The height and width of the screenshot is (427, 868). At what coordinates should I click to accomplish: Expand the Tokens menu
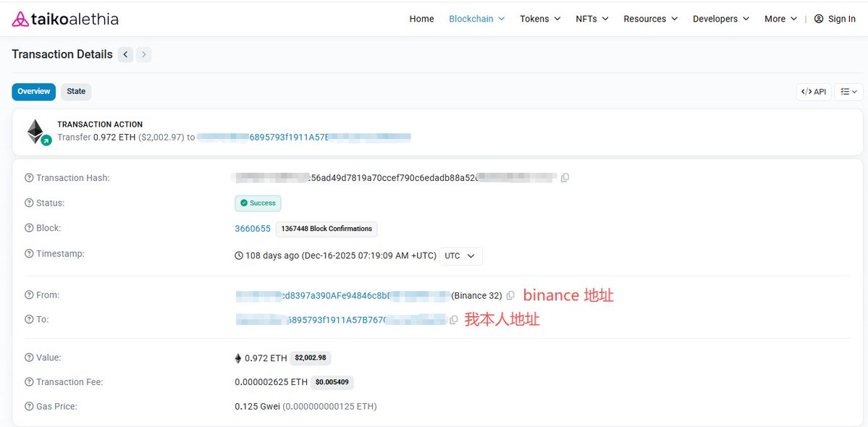pos(540,19)
